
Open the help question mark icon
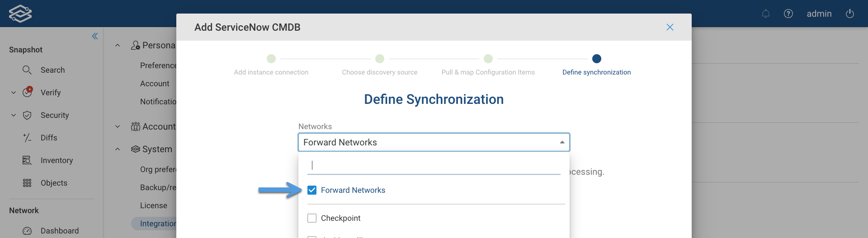788,14
